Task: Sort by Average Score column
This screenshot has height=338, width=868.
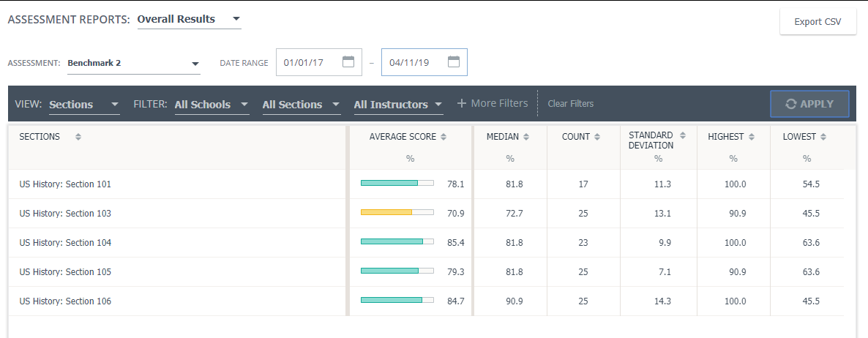Action: point(444,137)
